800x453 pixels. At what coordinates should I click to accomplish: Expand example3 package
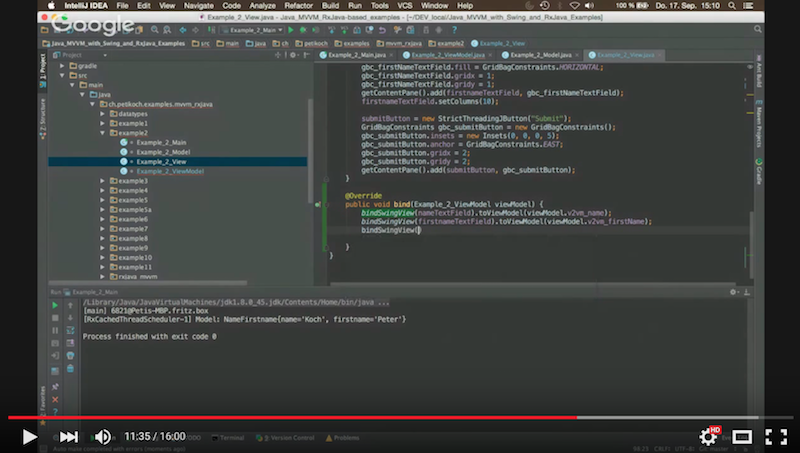click(103, 181)
